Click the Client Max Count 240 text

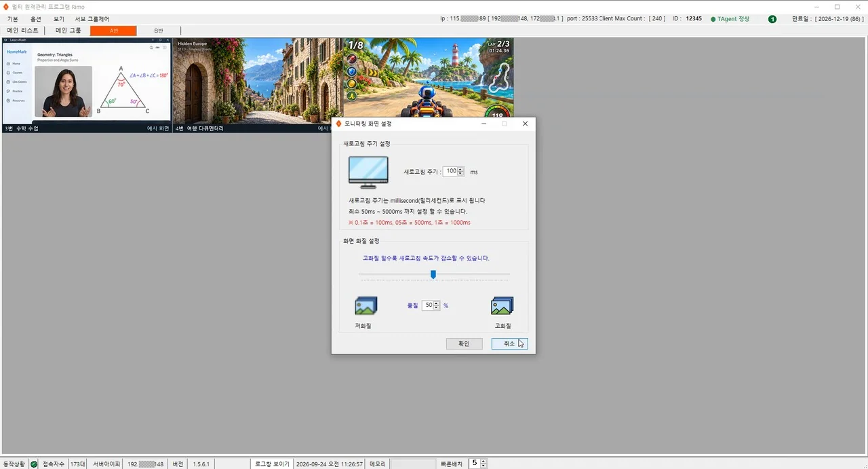click(632, 19)
